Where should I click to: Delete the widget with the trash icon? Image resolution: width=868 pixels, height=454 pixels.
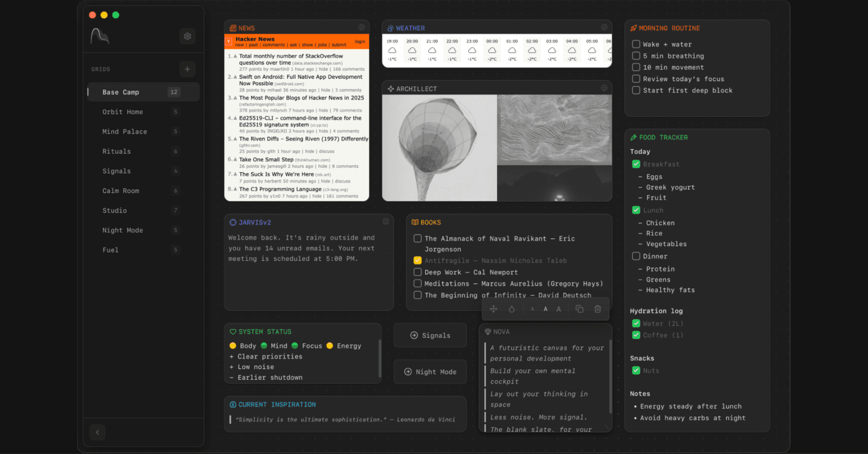tap(598, 309)
